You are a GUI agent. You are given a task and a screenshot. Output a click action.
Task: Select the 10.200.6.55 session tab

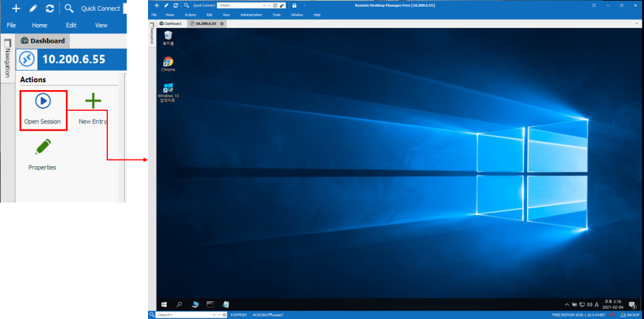(206, 23)
